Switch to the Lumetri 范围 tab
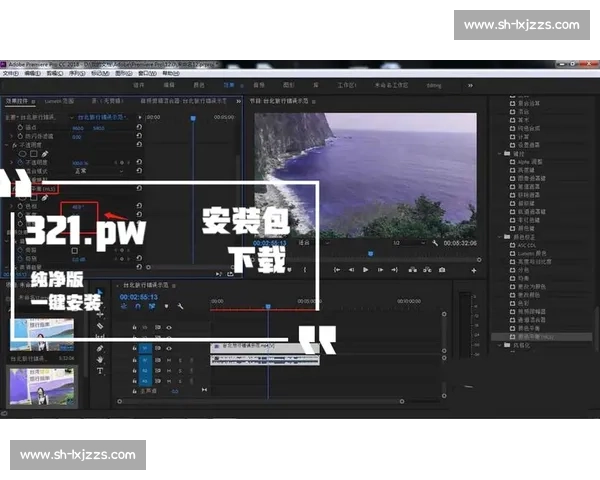Viewport: 600px width, 480px height. pyautogui.click(x=59, y=101)
